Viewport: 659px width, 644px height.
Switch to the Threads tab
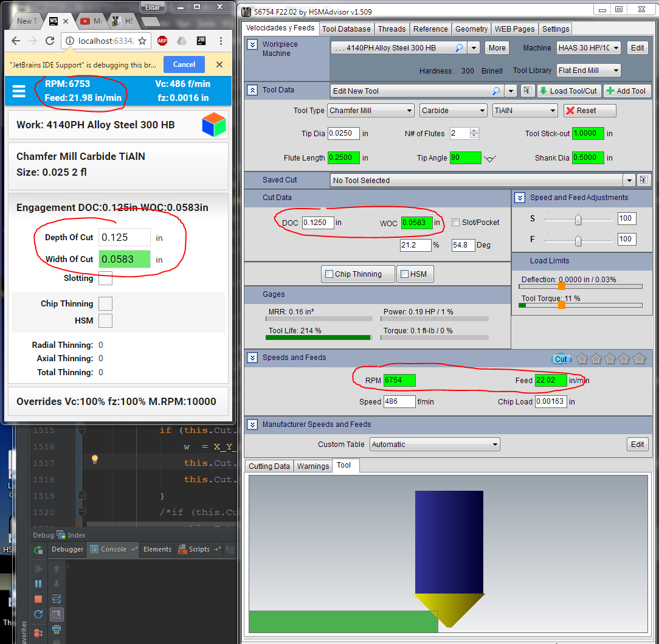pyautogui.click(x=392, y=29)
